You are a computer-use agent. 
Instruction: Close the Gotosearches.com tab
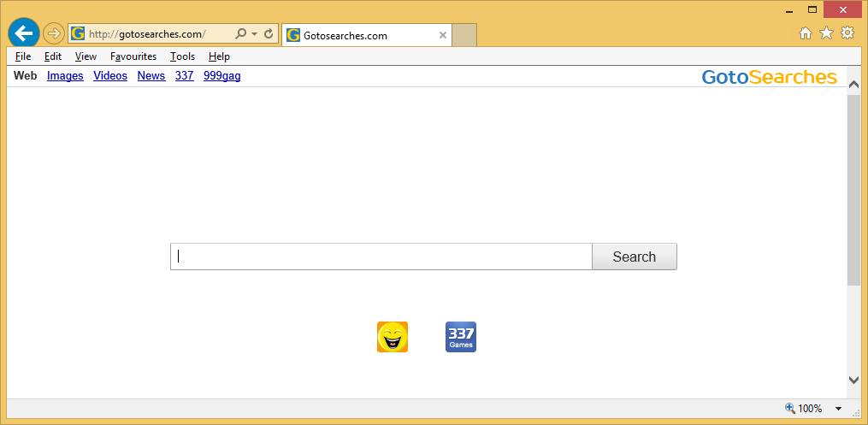coord(443,35)
